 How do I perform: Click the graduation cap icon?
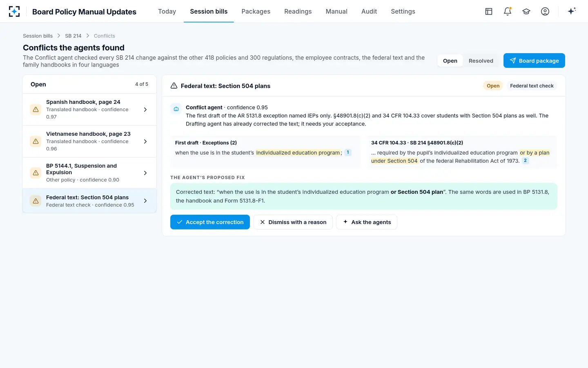pyautogui.click(x=526, y=11)
